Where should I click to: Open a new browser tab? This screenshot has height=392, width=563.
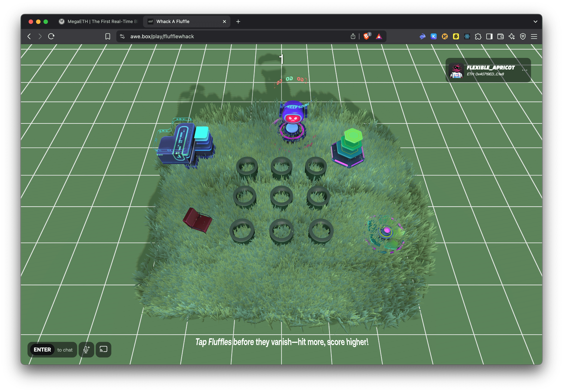238,22
